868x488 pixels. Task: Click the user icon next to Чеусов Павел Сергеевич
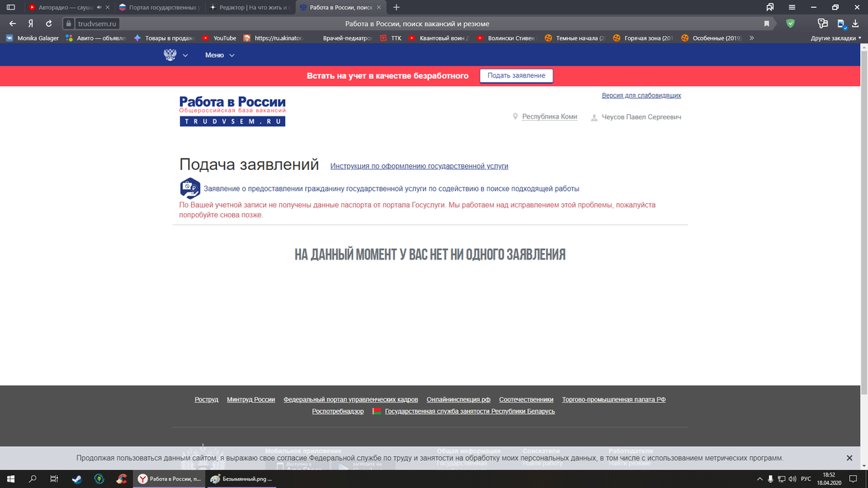click(594, 117)
